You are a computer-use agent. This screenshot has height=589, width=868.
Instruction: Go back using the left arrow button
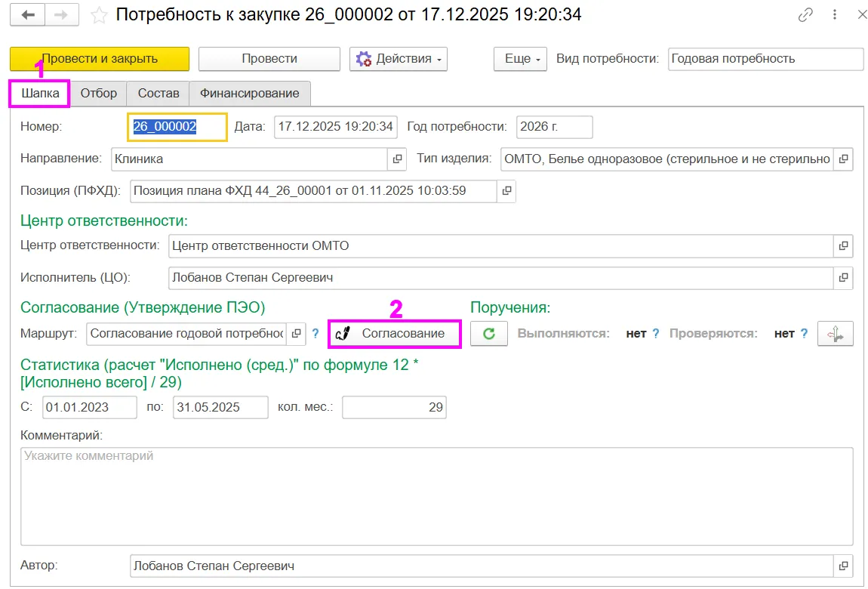point(28,15)
